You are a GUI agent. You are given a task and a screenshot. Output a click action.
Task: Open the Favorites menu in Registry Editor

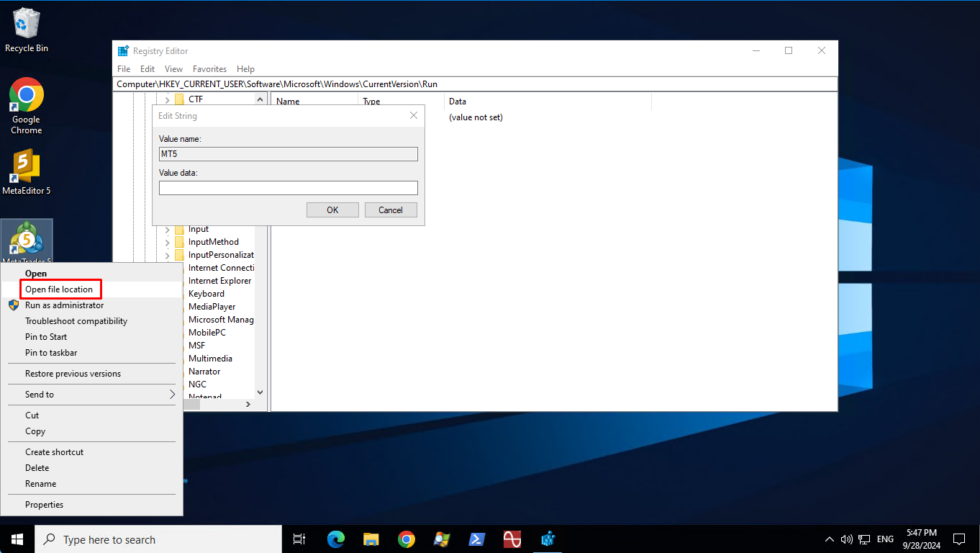(209, 69)
